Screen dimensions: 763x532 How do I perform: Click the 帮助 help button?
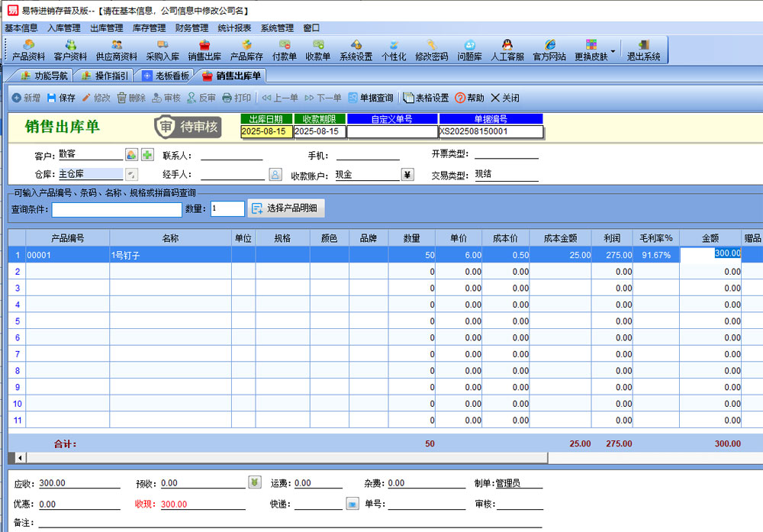click(x=469, y=98)
